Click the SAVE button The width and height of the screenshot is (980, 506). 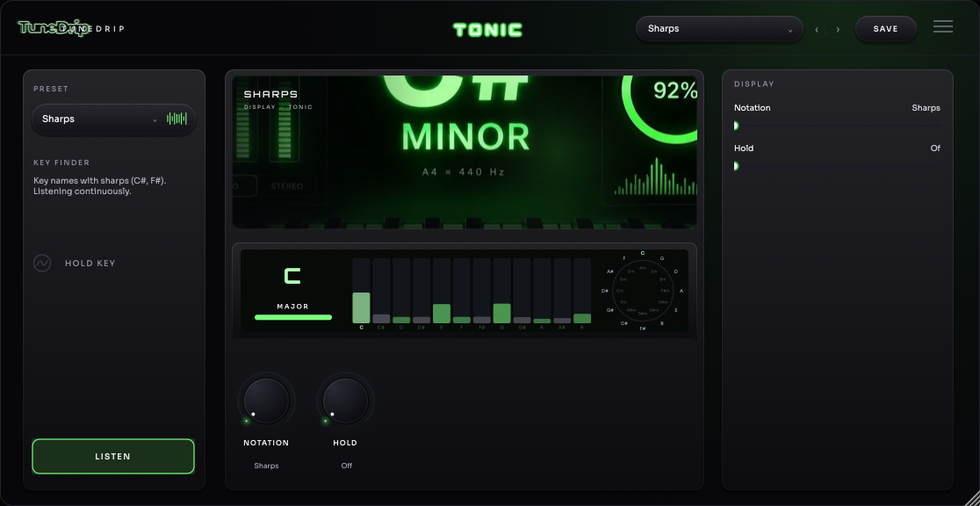click(x=886, y=29)
